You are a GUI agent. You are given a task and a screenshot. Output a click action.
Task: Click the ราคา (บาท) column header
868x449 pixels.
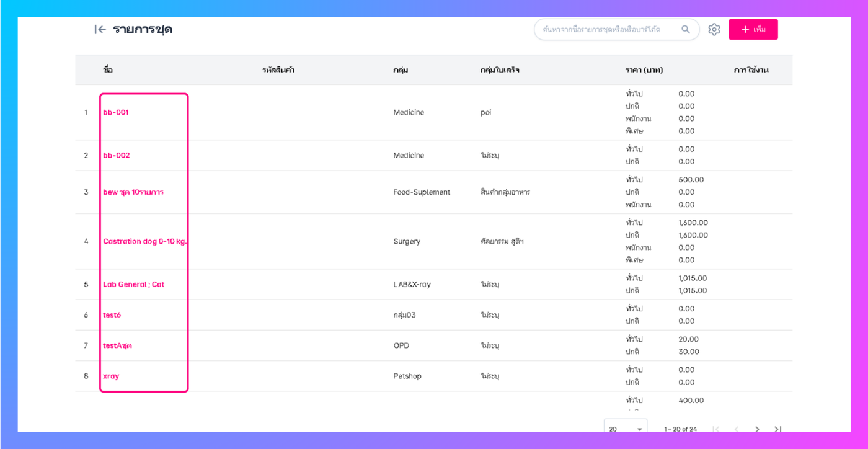(644, 70)
